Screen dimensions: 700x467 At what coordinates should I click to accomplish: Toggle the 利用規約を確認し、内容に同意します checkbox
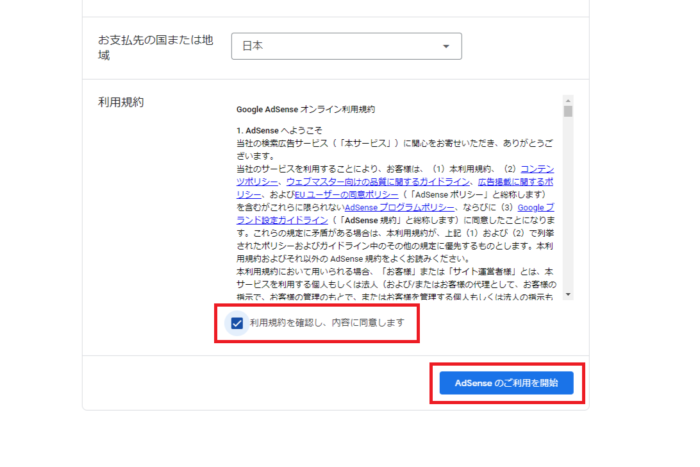(x=237, y=323)
